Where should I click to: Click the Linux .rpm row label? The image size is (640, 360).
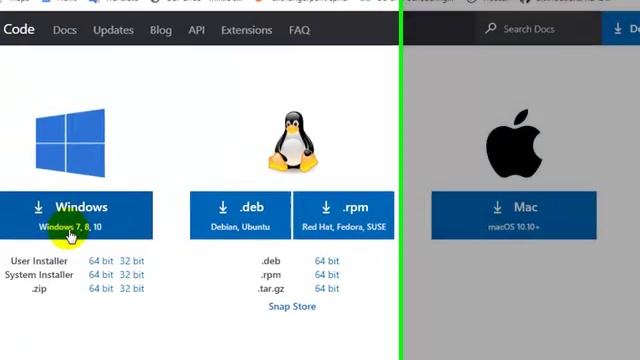pos(271,275)
